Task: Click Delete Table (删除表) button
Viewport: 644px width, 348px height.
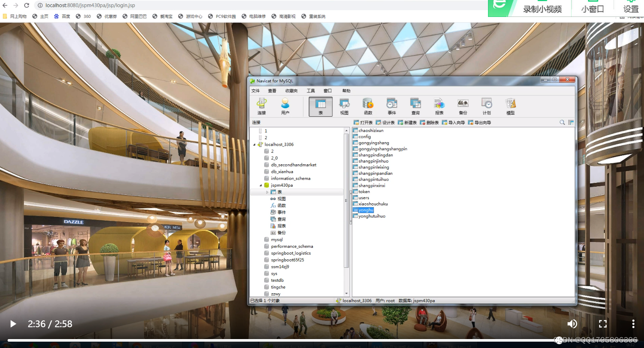Action: (429, 123)
